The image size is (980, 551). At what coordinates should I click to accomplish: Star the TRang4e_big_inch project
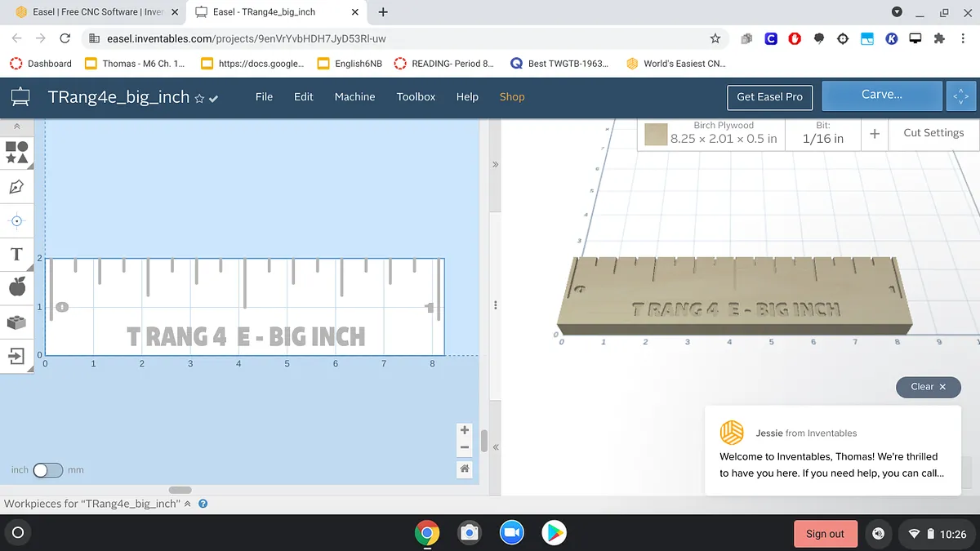[198, 98]
